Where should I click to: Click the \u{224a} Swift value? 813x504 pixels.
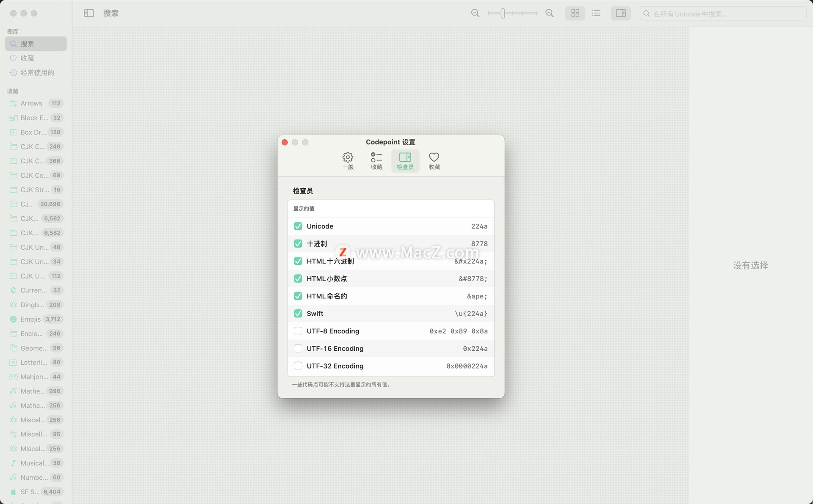pos(471,314)
